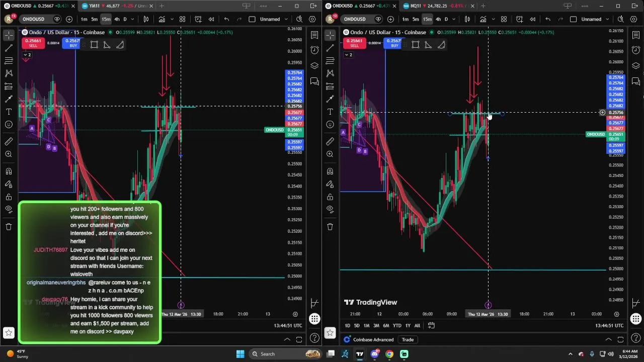Open the Fibonacci tools in right window sidebar
Screen dimensions: 644x362
330,61
